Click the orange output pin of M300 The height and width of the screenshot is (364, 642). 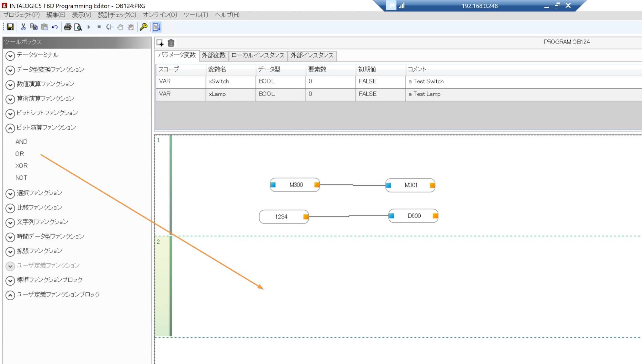[317, 185]
